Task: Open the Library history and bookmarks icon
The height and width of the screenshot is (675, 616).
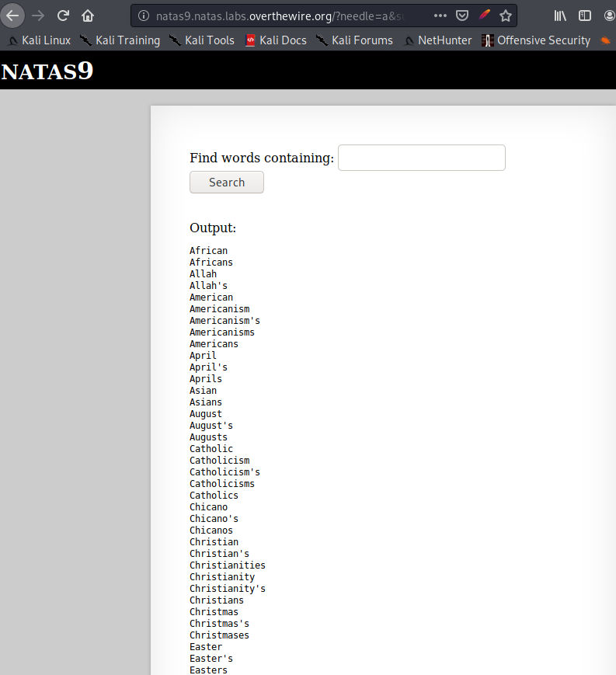Action: (x=560, y=16)
